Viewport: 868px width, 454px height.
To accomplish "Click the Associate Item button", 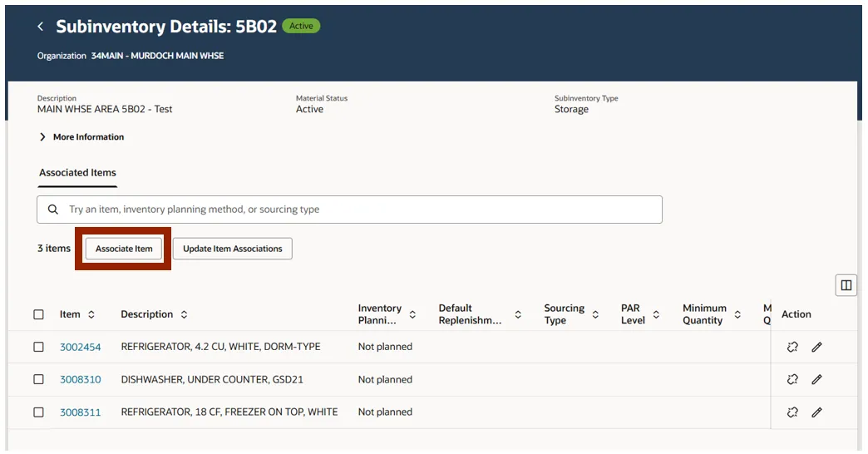I will [123, 249].
